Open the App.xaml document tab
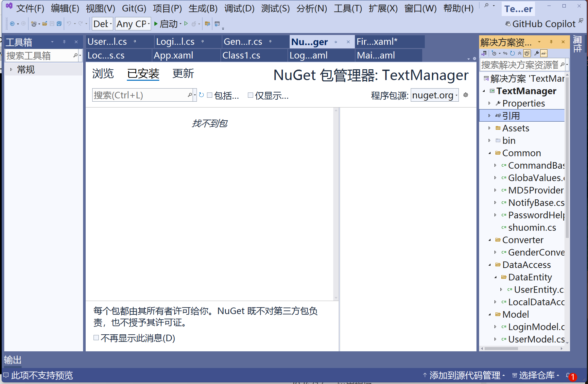This screenshot has width=588, height=384. point(186,55)
